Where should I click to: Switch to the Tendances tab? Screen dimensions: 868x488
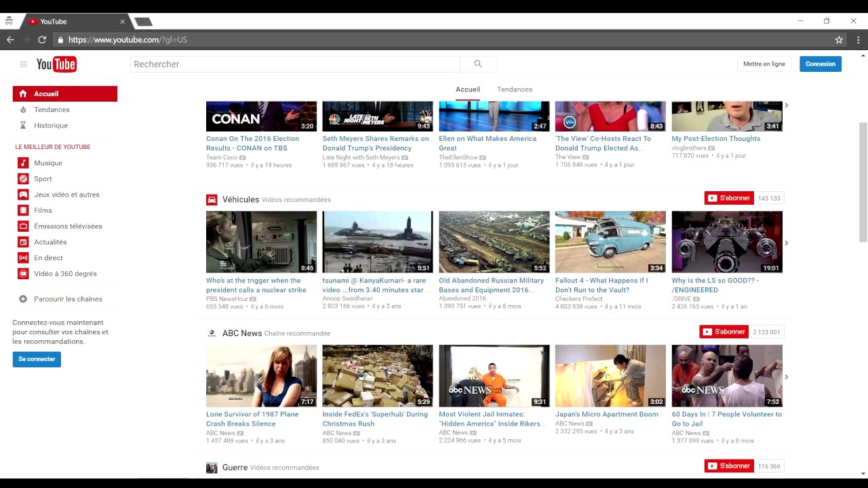pyautogui.click(x=514, y=89)
